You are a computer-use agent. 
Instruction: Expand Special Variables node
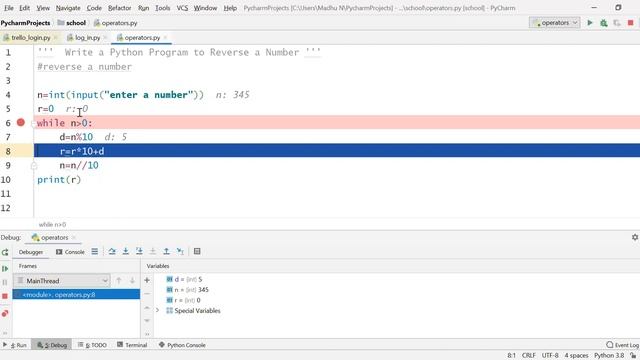click(x=158, y=311)
